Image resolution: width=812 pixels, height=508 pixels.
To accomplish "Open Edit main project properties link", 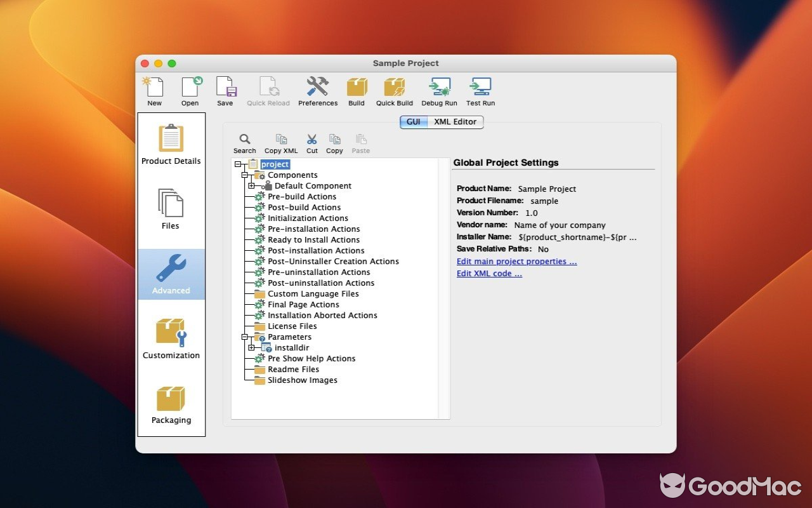I will [516, 261].
